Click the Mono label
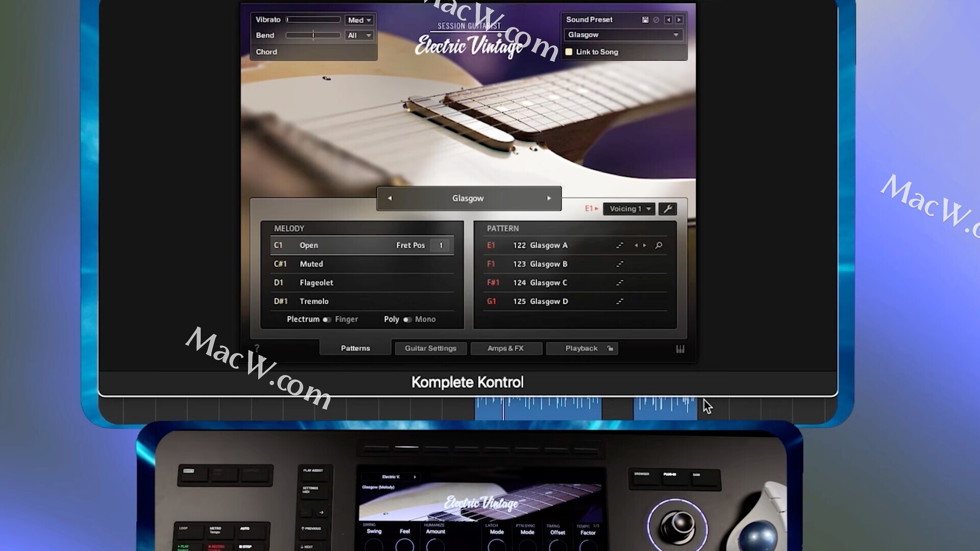The image size is (980, 551). 425,319
